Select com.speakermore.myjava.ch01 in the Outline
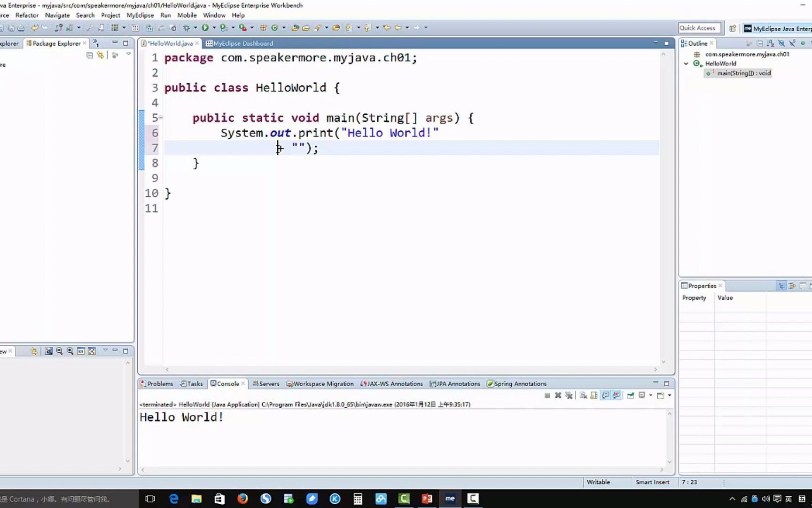This screenshot has width=812, height=508. click(x=747, y=54)
